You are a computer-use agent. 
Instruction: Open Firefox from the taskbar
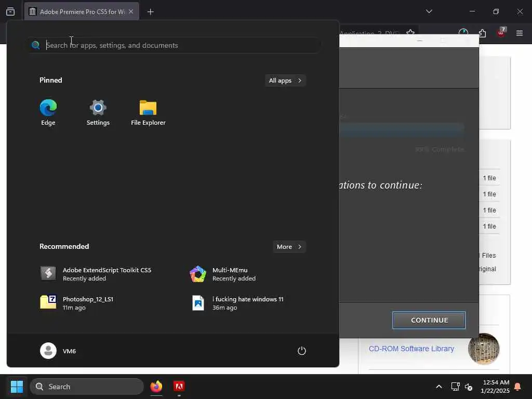(156, 387)
